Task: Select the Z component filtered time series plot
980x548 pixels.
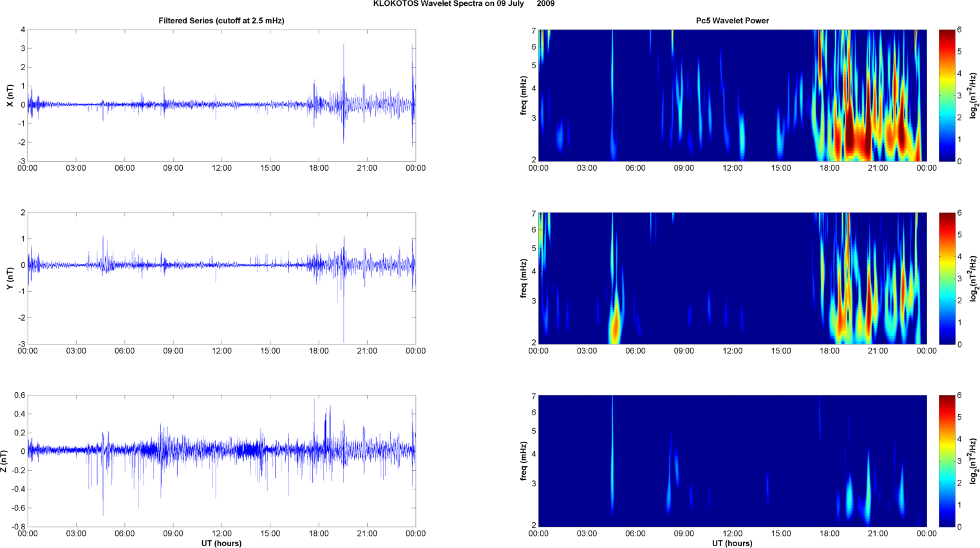Action: click(221, 461)
